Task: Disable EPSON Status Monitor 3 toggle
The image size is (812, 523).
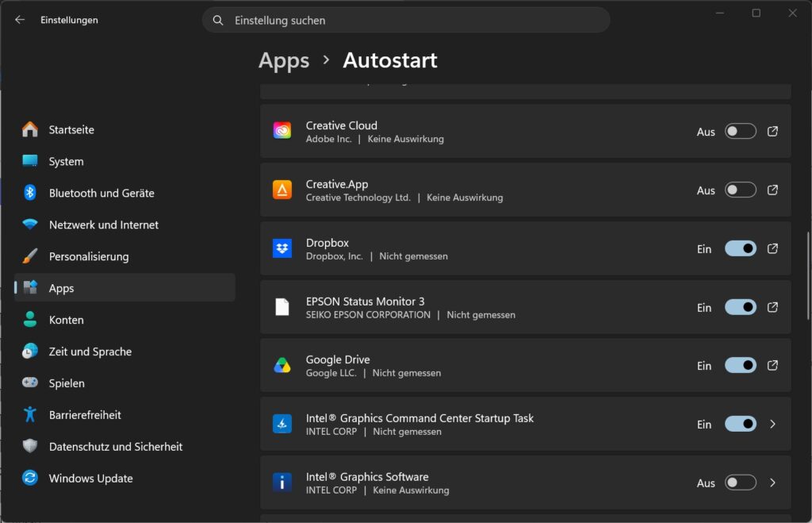Action: [x=741, y=307]
